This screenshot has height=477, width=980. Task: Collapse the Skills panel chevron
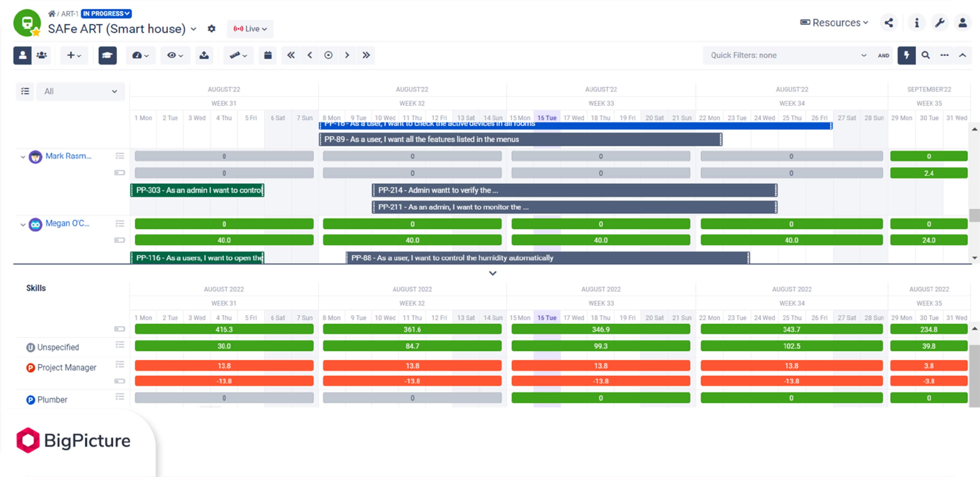493,273
